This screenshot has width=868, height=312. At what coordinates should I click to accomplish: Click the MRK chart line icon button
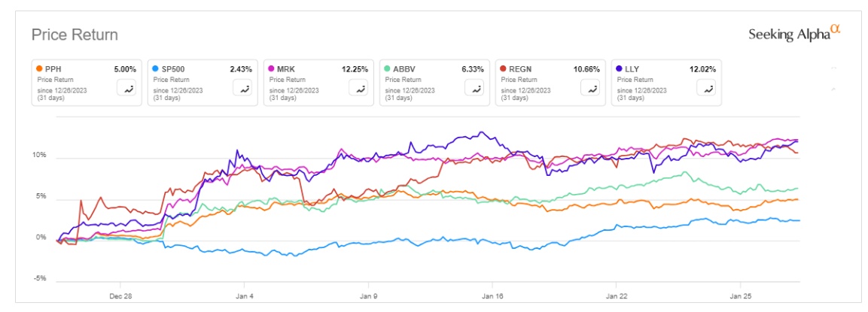click(x=359, y=89)
